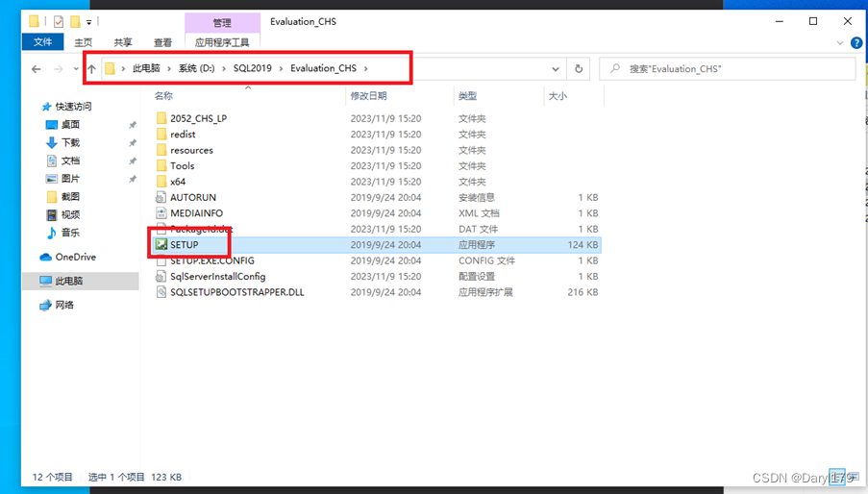Switch to the 主页 ribbon tab

(x=83, y=42)
